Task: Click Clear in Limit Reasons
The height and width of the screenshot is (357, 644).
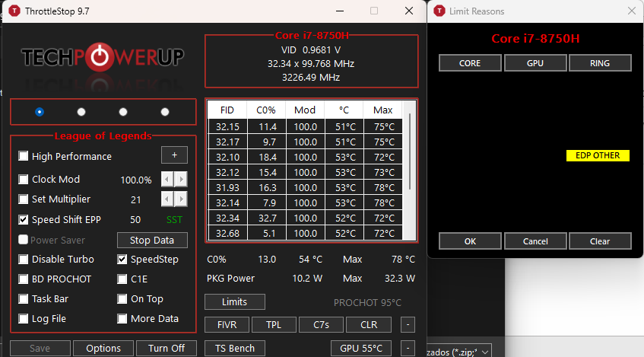Action: click(600, 241)
